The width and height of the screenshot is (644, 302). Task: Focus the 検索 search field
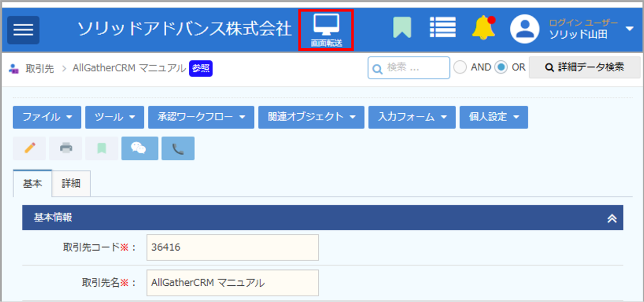coord(409,68)
